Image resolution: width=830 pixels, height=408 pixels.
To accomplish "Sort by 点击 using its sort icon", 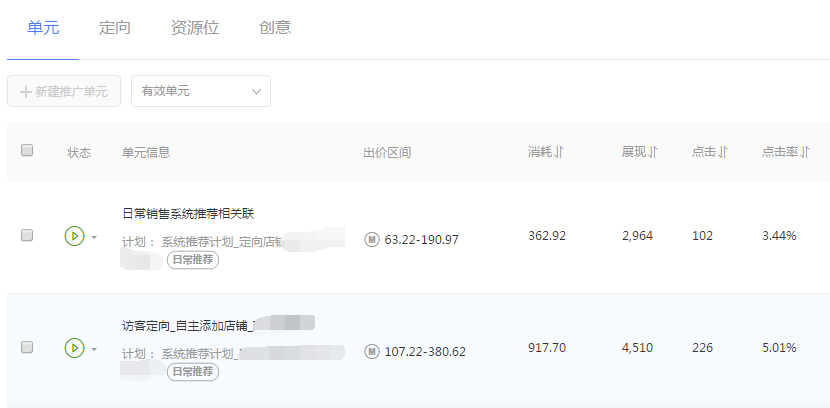I will click(723, 152).
